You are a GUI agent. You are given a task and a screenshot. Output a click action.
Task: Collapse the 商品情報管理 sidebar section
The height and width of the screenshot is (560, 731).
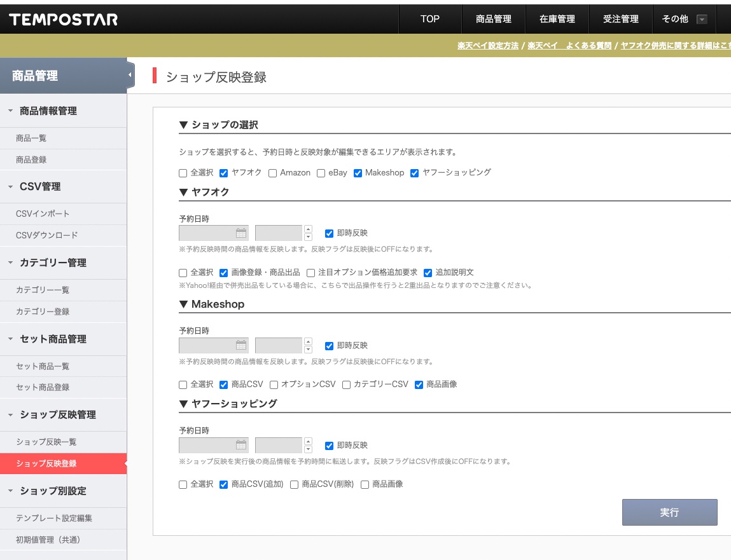pos(10,111)
